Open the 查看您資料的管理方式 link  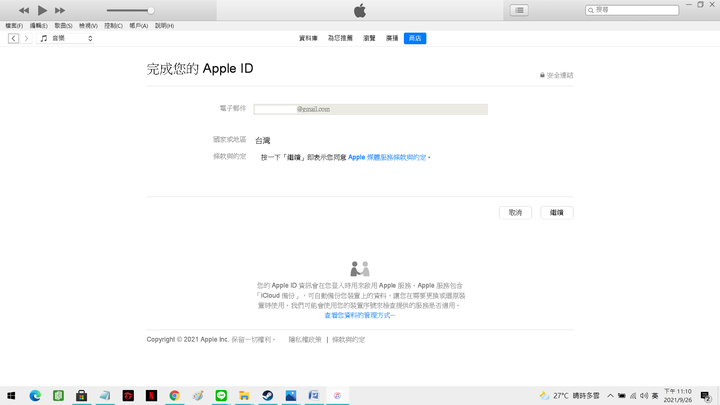click(360, 315)
